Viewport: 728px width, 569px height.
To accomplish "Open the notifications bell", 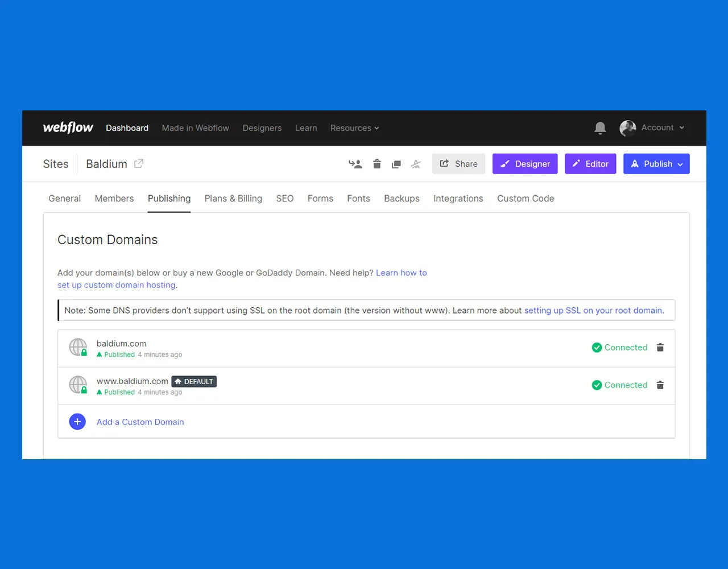I will coord(600,128).
